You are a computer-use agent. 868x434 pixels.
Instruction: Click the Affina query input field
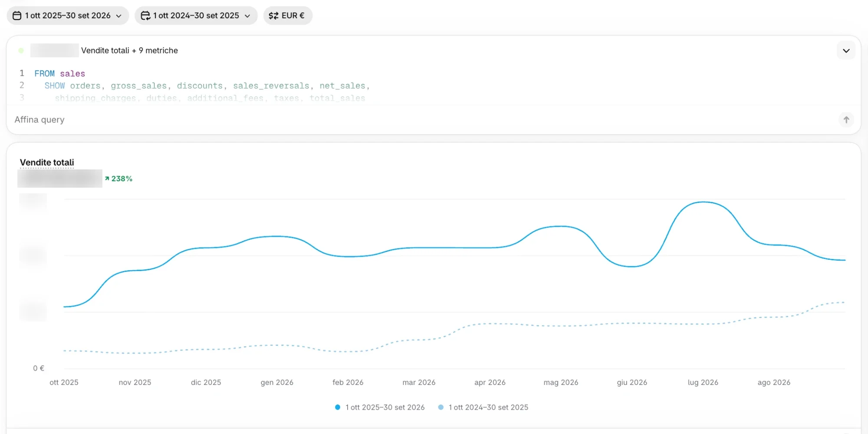[x=423, y=119]
